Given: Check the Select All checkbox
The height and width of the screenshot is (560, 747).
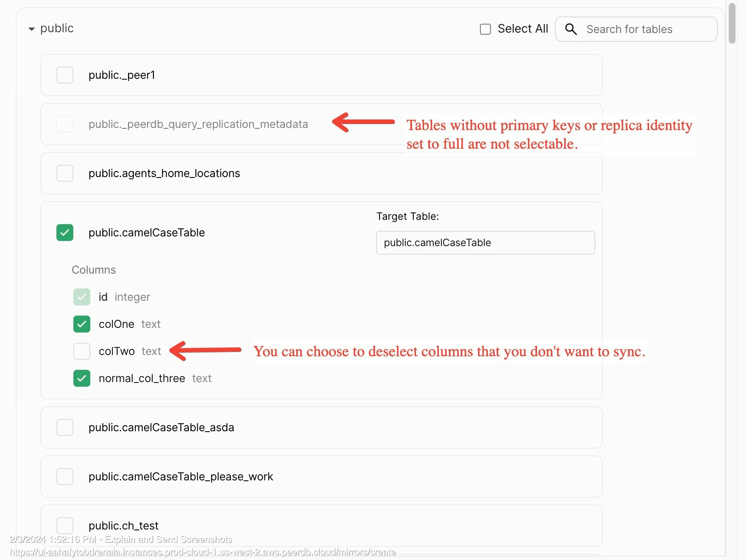Looking at the screenshot, I should pyautogui.click(x=485, y=29).
